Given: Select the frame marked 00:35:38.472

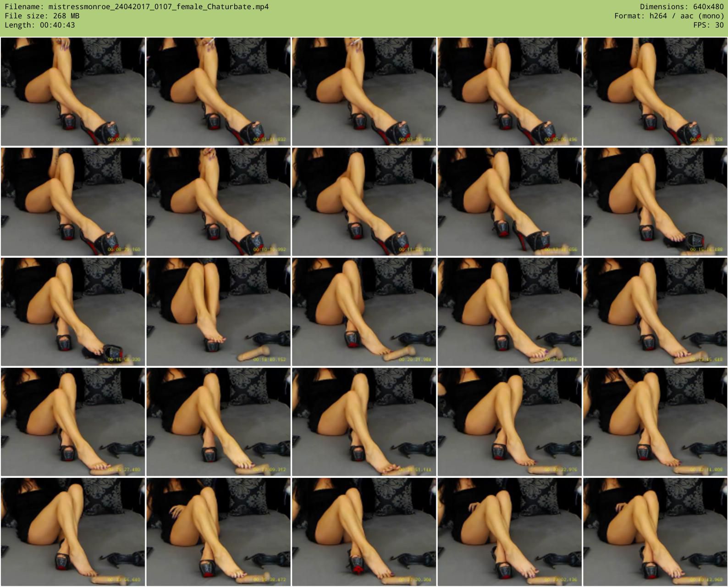Looking at the screenshot, I should pyautogui.click(x=218, y=532).
